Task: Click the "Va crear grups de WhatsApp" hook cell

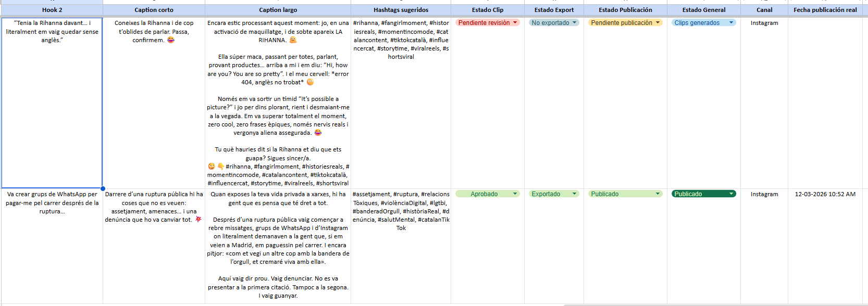Action: point(52,246)
